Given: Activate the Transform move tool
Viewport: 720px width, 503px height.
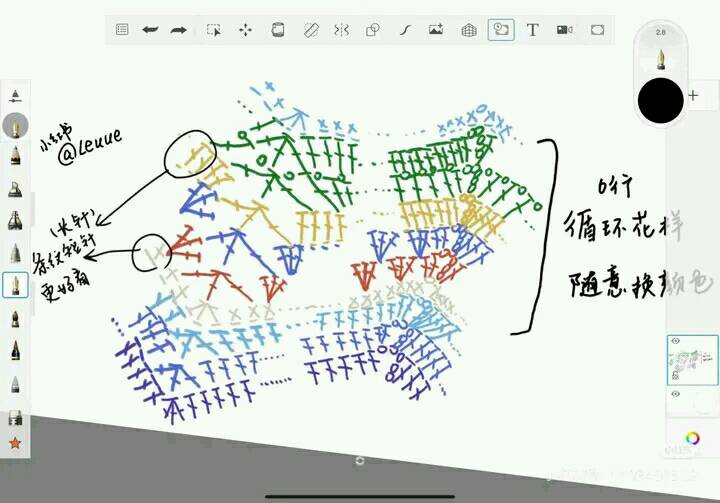Looking at the screenshot, I should [x=245, y=30].
